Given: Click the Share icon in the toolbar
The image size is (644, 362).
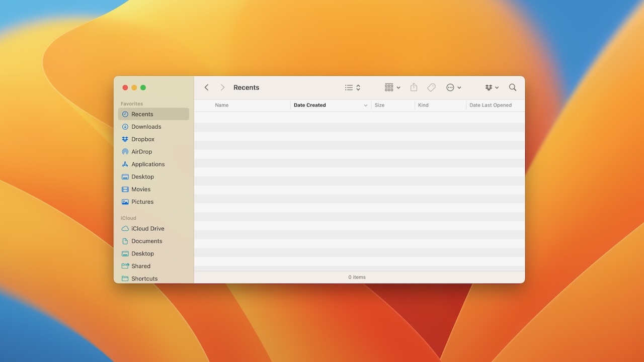Looking at the screenshot, I should coord(414,87).
